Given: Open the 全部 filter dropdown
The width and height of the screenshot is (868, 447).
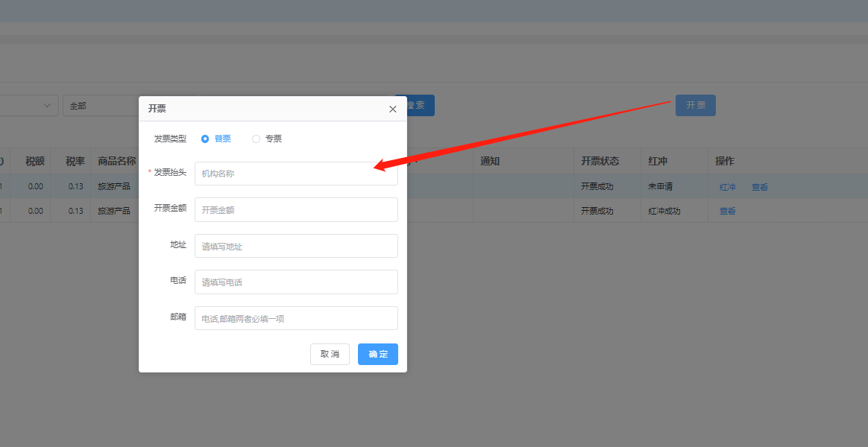Looking at the screenshot, I should (101, 106).
